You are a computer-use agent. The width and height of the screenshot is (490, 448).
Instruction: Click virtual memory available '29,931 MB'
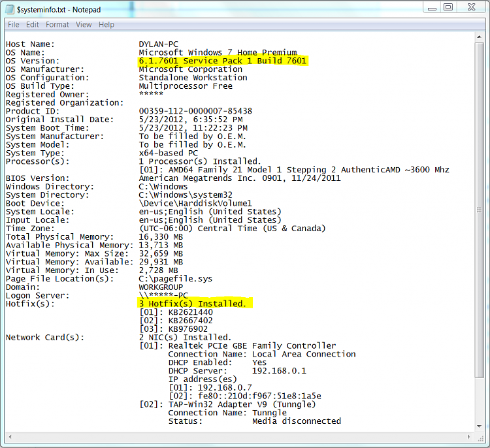point(161,262)
